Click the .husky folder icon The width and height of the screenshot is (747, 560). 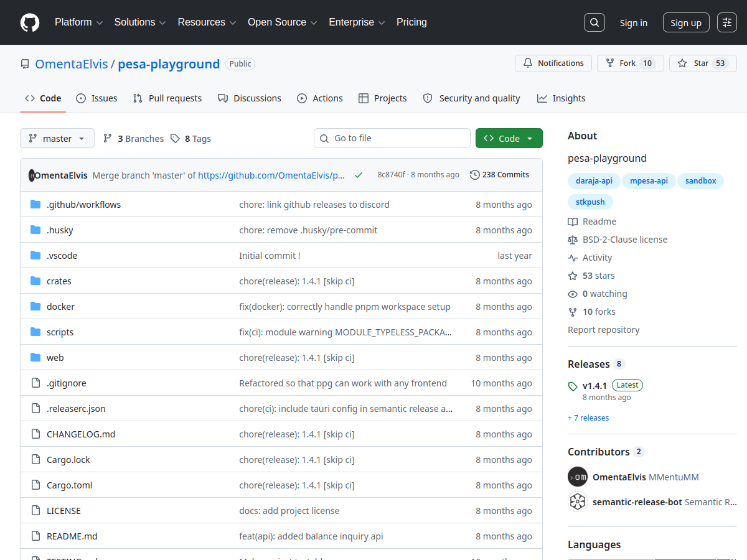pos(35,230)
